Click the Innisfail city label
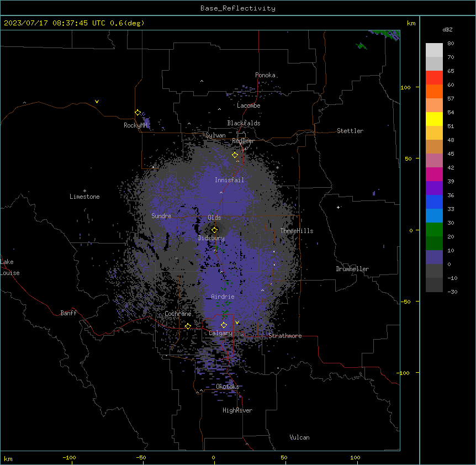 click(229, 180)
